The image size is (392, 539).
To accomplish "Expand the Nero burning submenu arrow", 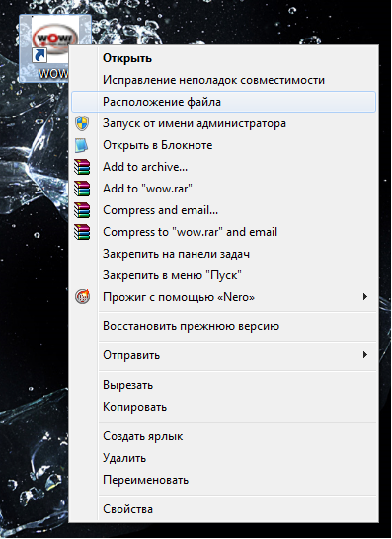I will click(365, 297).
